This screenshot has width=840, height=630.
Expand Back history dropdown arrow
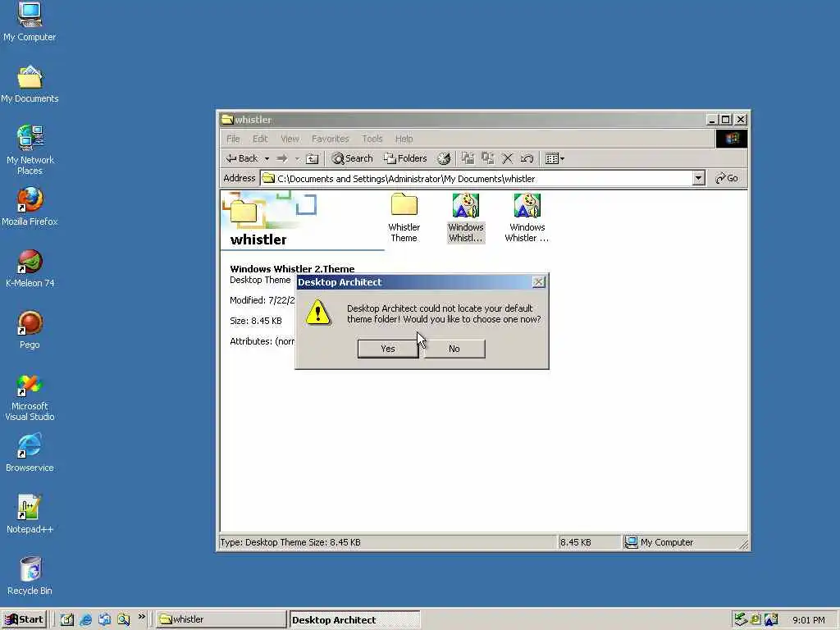pos(267,158)
